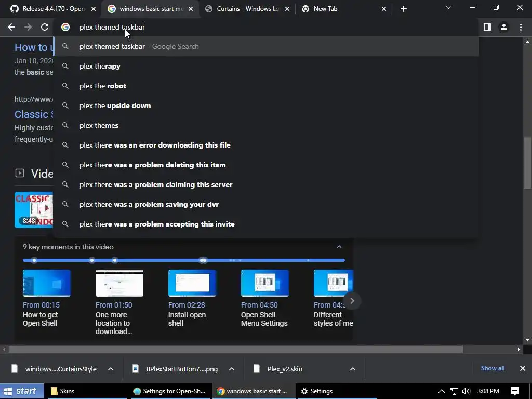Open key moment From 02:28 thumbnail
This screenshot has height=399, width=532.
pos(192,283)
